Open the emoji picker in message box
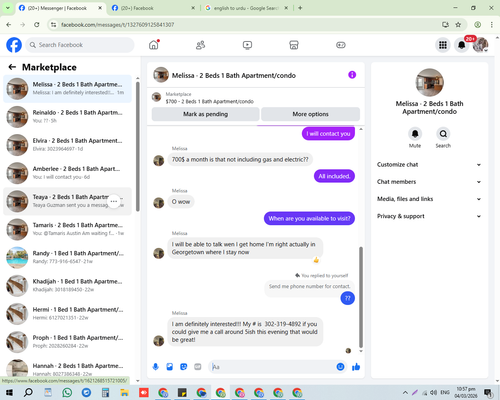The width and height of the screenshot is (500, 400). coord(340,367)
